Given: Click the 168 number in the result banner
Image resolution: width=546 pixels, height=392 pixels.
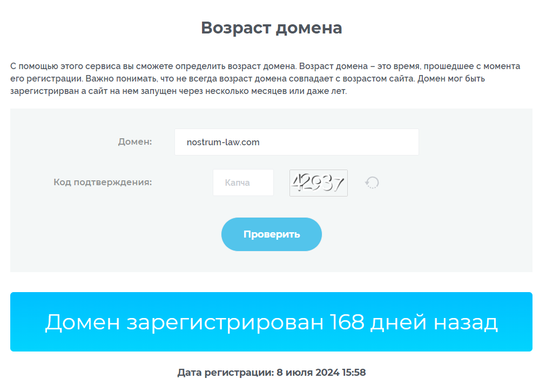Looking at the screenshot, I should (x=347, y=322).
